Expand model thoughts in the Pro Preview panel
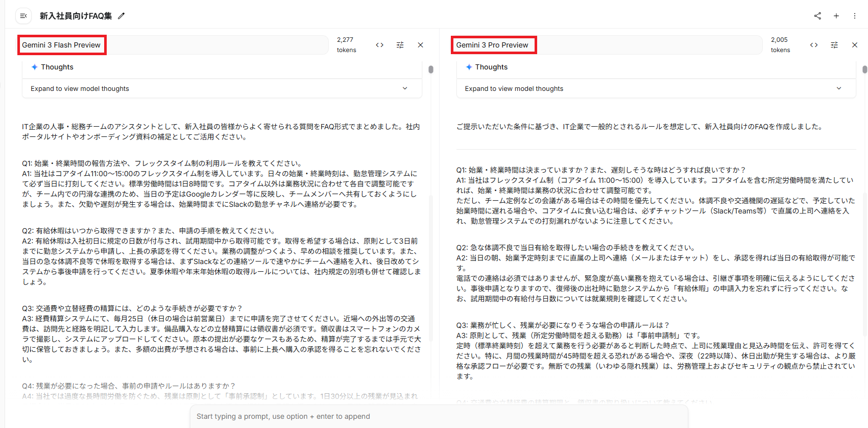Screen dimensions: 868x428 656,88
